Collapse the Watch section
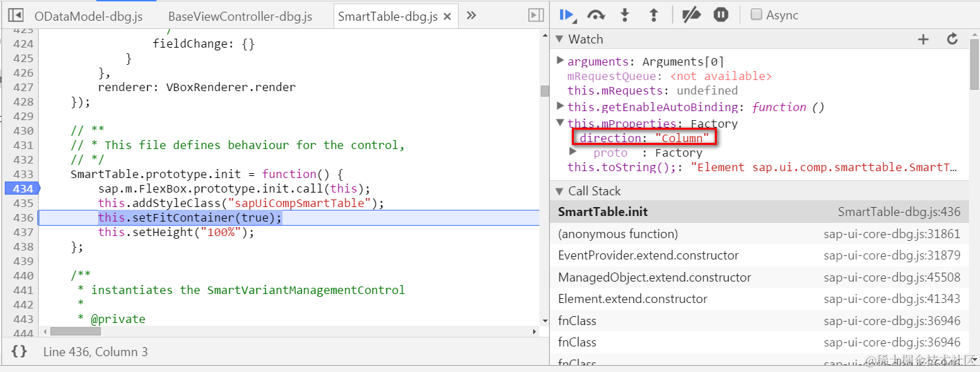Screen dimensions: 980x372 [x=560, y=39]
